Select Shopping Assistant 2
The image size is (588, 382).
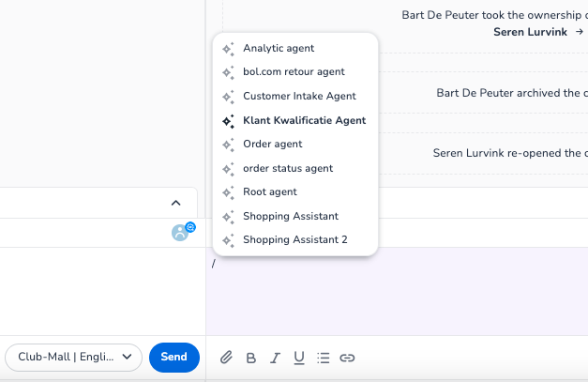[x=294, y=240]
